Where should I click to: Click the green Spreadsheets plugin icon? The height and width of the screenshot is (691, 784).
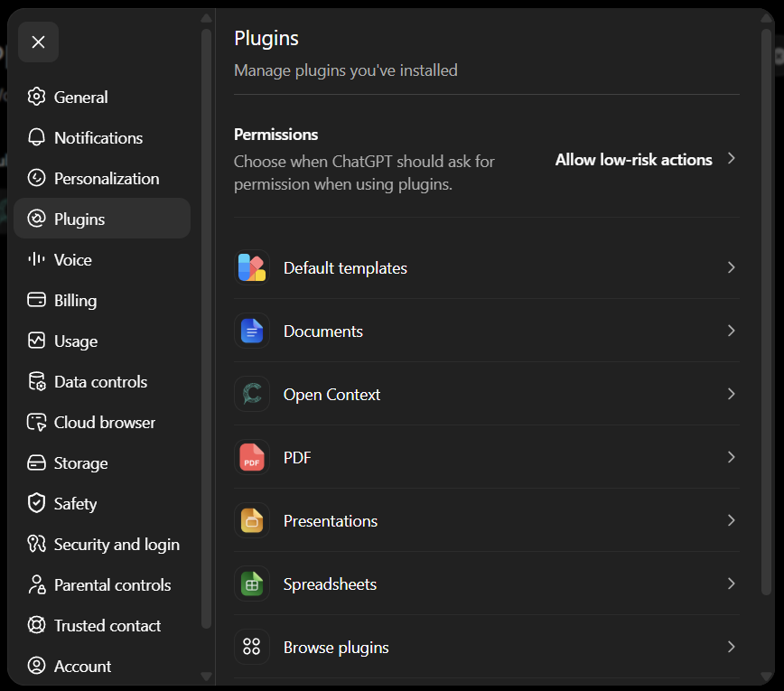252,584
